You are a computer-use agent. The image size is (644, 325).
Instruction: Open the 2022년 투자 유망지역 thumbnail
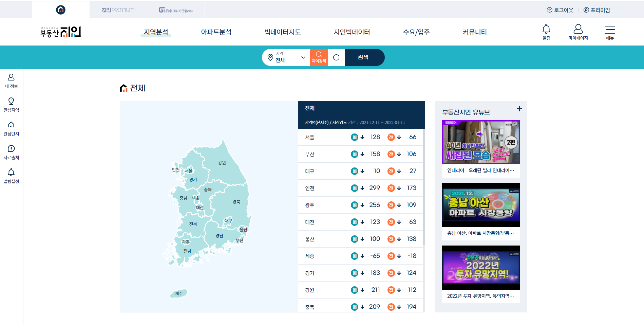click(x=481, y=268)
